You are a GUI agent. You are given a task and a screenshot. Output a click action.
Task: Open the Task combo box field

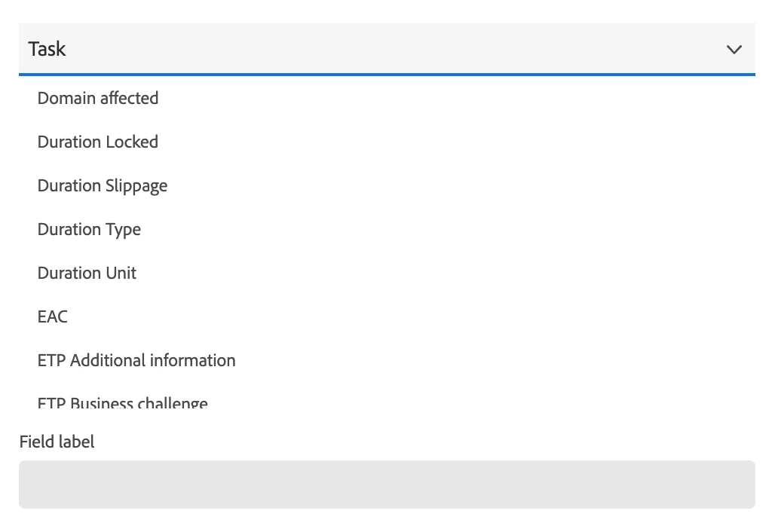[387, 49]
